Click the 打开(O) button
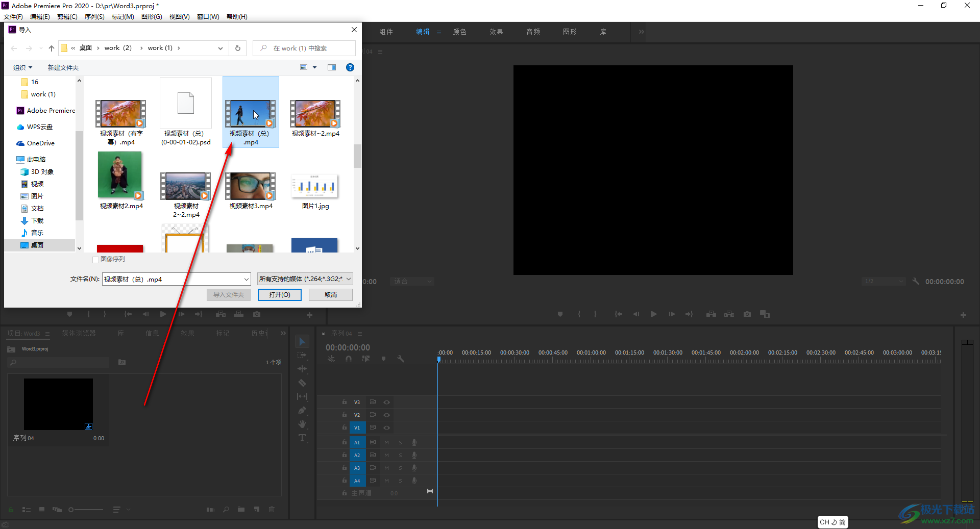 pyautogui.click(x=279, y=295)
